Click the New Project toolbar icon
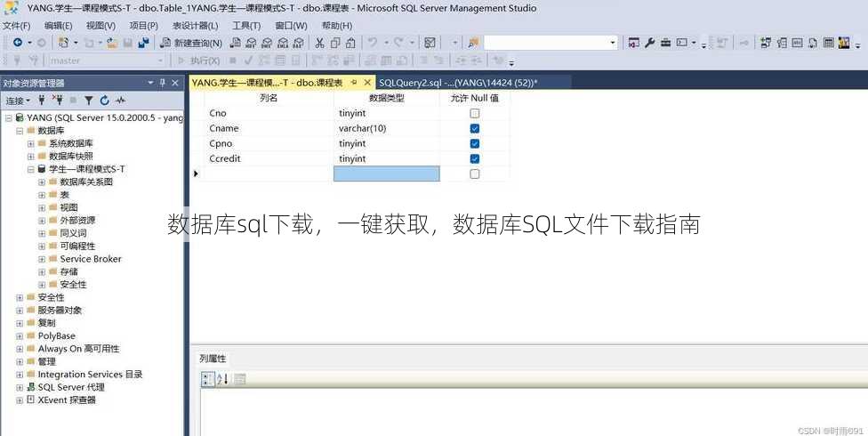The image size is (868, 436). 63,43
